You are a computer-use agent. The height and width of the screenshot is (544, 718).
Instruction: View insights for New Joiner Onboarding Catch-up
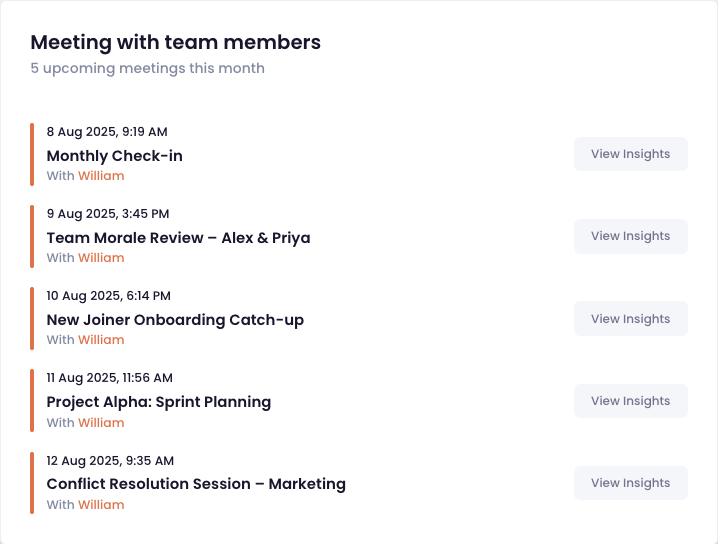pos(630,319)
